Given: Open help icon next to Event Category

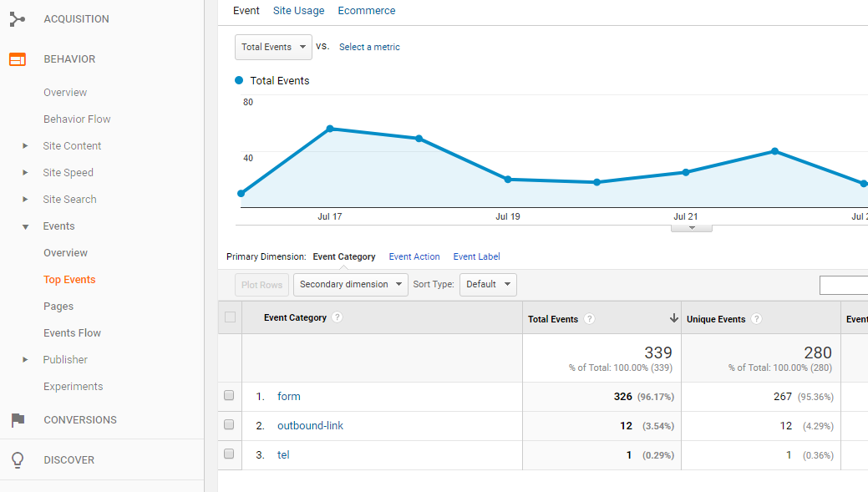Looking at the screenshot, I should [337, 317].
